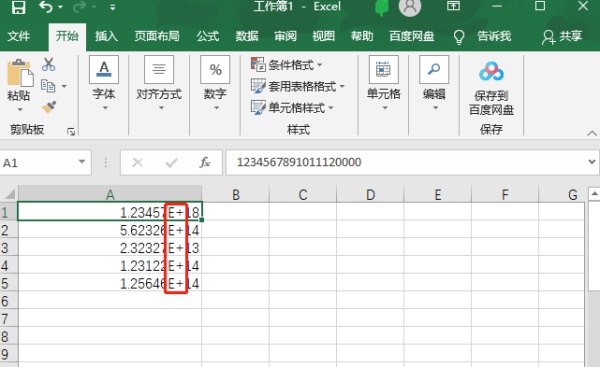Copy selection with copy icon

coord(48,86)
